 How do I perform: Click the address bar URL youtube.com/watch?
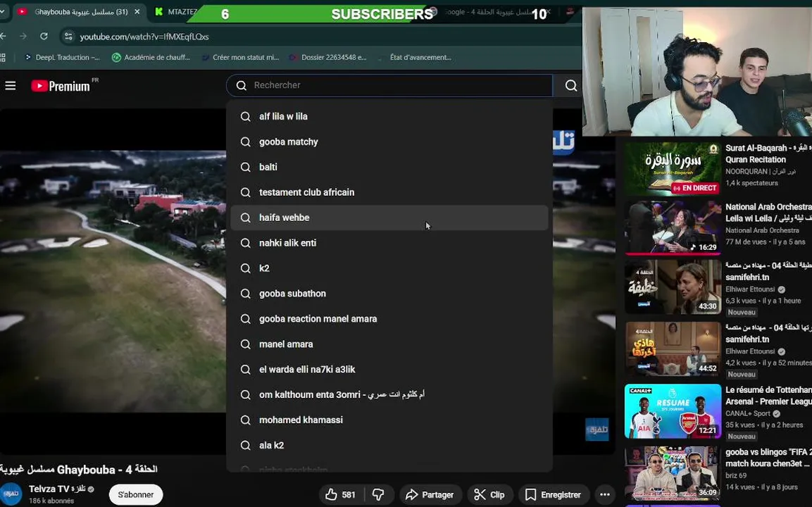coord(144,37)
